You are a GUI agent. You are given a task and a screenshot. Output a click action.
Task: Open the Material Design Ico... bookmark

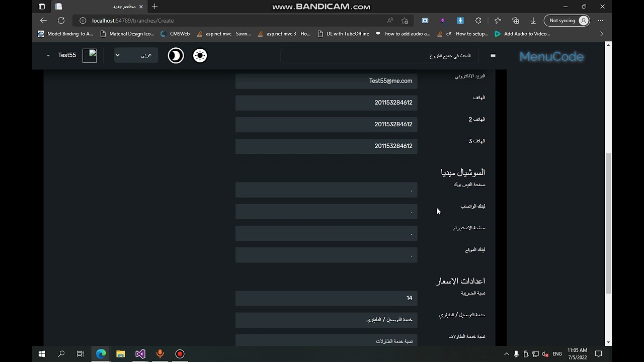tap(127, 34)
